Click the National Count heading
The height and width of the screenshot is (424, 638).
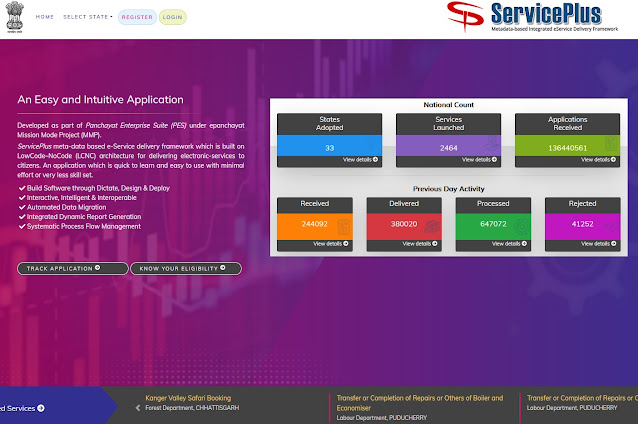(x=448, y=105)
